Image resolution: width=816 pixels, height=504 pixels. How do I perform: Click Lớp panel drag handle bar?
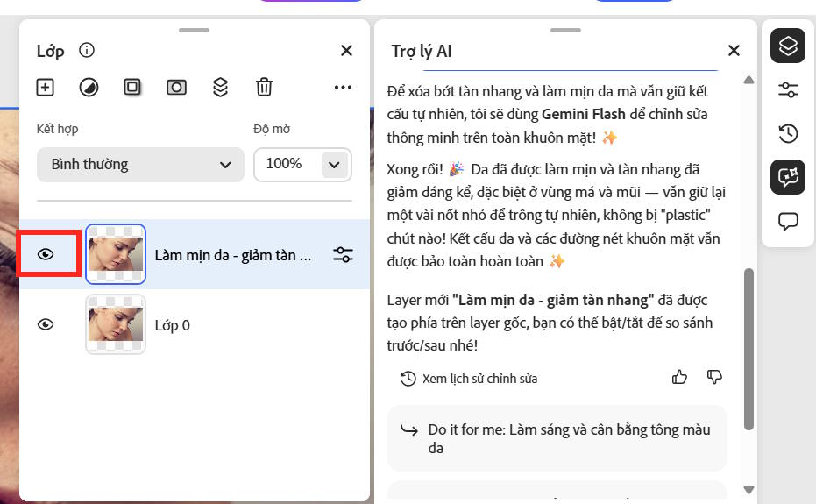[194, 30]
